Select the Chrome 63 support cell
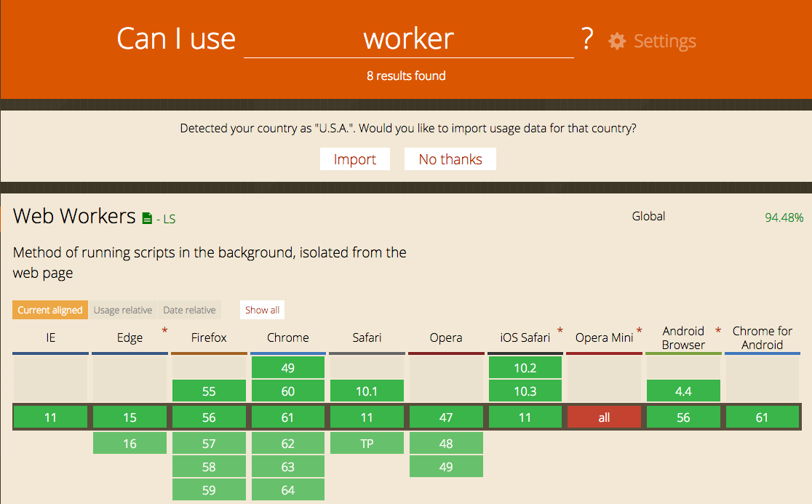The width and height of the screenshot is (812, 504). coord(288,467)
